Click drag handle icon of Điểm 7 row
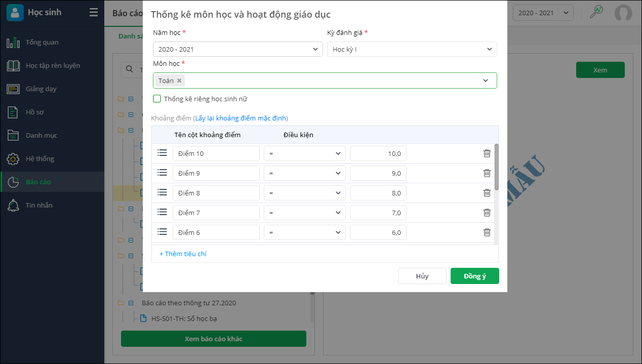This screenshot has height=364, width=642. pos(162,212)
